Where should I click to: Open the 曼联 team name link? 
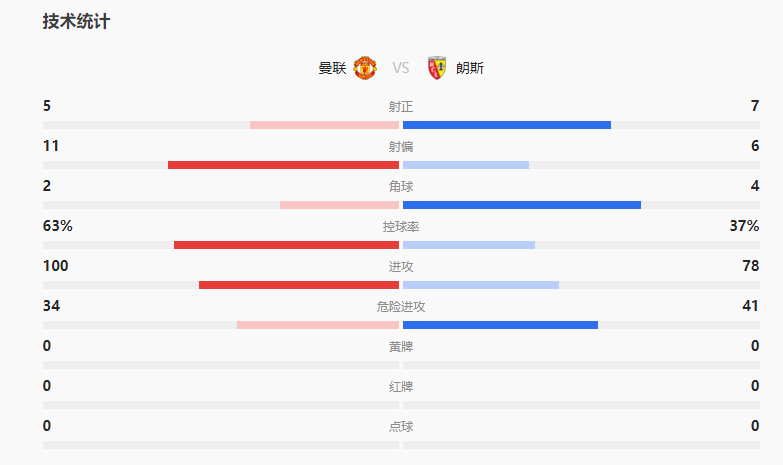click(332, 68)
